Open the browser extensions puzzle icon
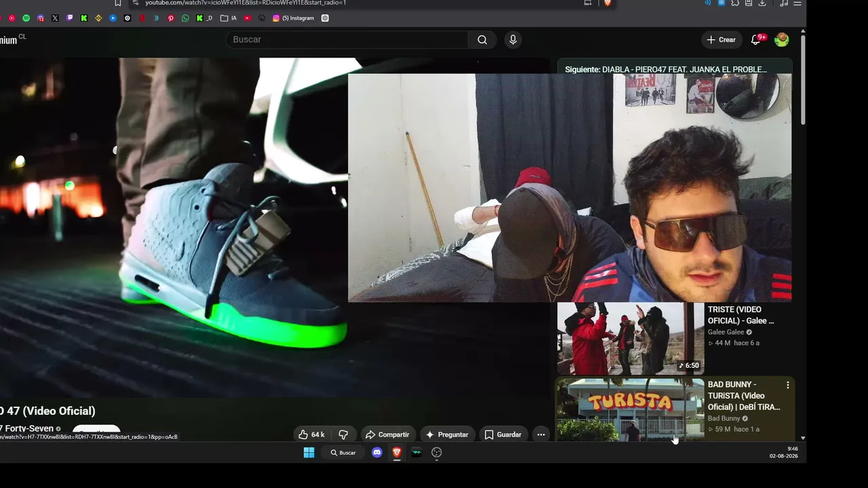Viewport: 868px width, 488px height. coord(735,3)
